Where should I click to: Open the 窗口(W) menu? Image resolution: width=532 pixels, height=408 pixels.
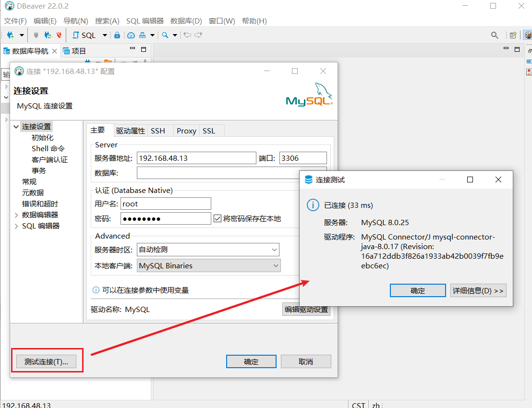(x=222, y=21)
